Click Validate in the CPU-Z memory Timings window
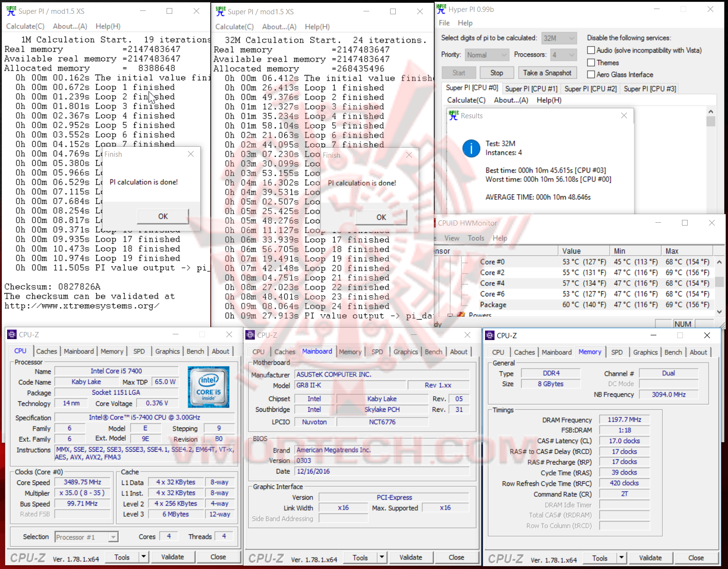The width and height of the screenshot is (728, 569). (x=650, y=558)
